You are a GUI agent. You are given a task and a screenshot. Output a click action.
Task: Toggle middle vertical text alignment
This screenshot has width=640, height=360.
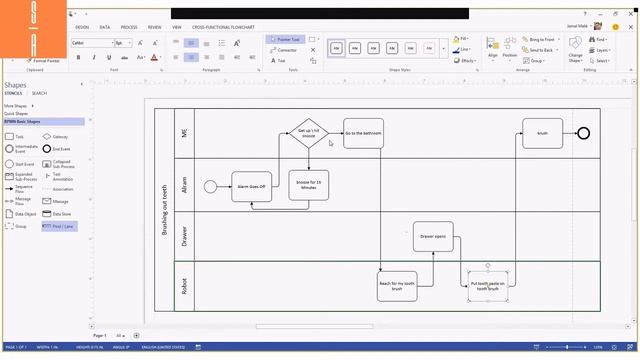click(191, 43)
